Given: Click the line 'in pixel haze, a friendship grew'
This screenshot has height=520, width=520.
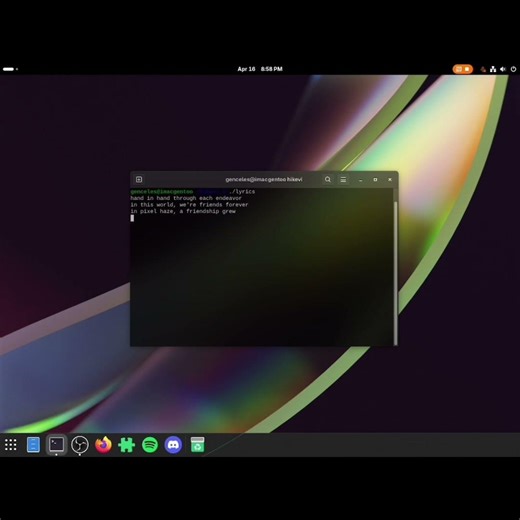Looking at the screenshot, I should click(183, 211).
